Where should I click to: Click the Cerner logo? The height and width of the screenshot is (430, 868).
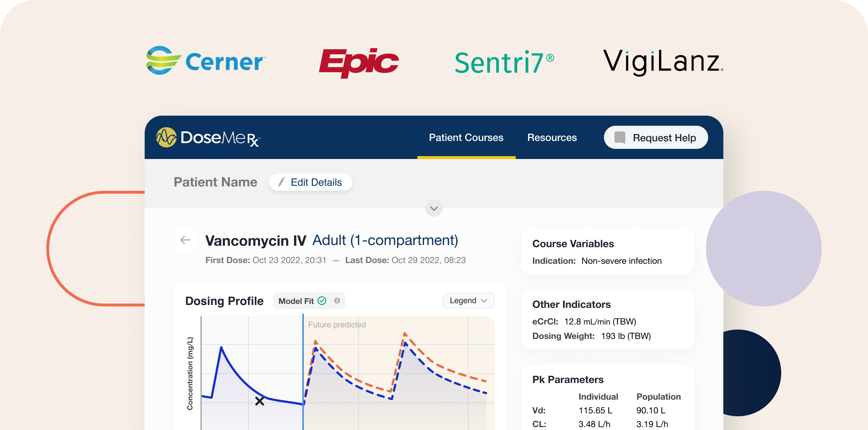coord(205,61)
